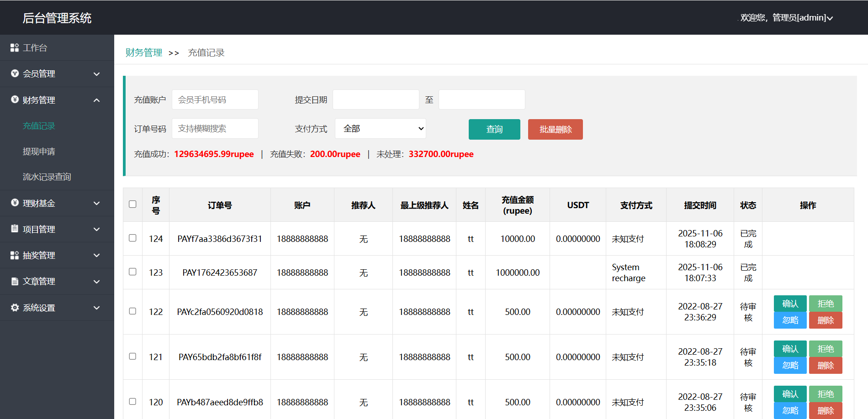Image resolution: width=868 pixels, height=419 pixels.
Task: Click the 会员手机号码 account input field
Action: point(215,100)
